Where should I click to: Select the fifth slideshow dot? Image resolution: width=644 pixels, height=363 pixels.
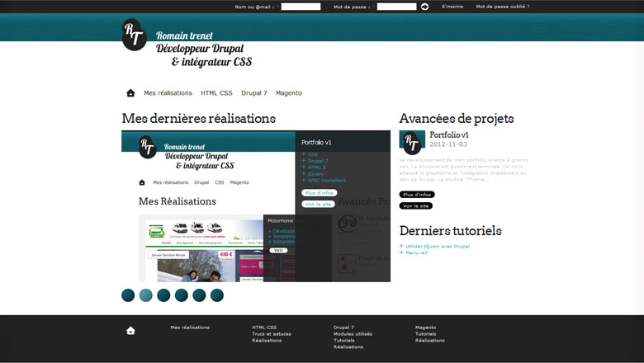(199, 295)
